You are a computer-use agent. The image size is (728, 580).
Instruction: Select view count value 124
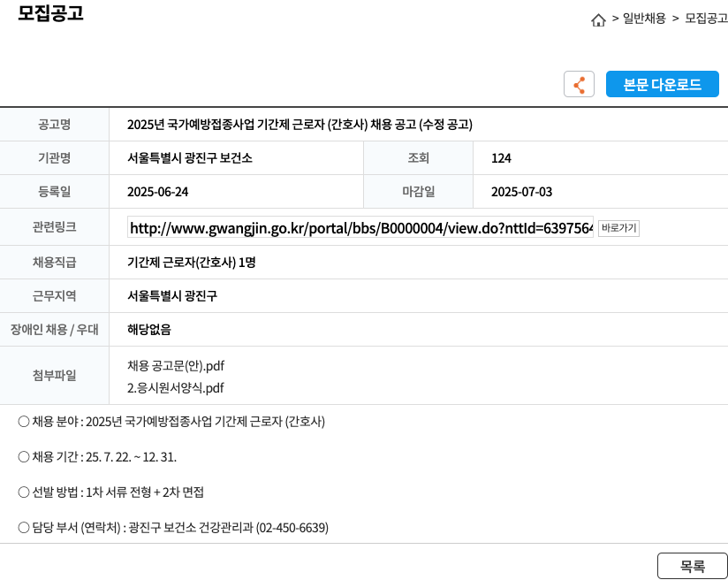501,158
